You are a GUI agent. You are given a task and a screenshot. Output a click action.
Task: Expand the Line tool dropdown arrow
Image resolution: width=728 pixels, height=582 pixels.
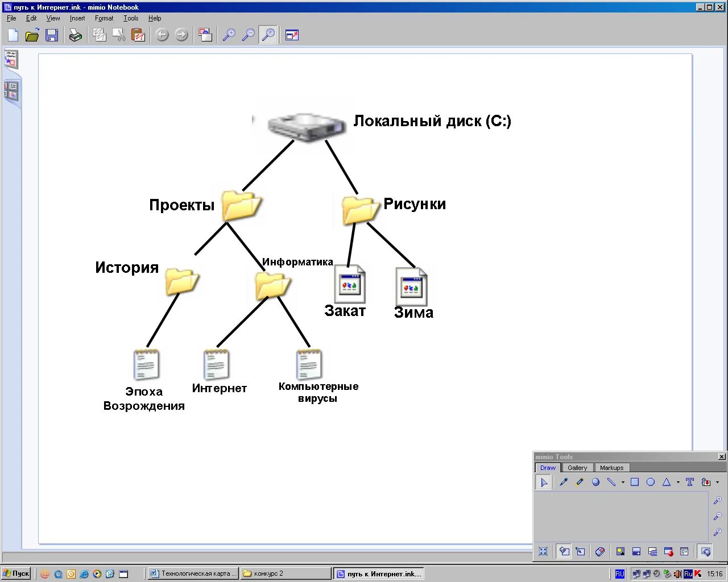(x=623, y=483)
